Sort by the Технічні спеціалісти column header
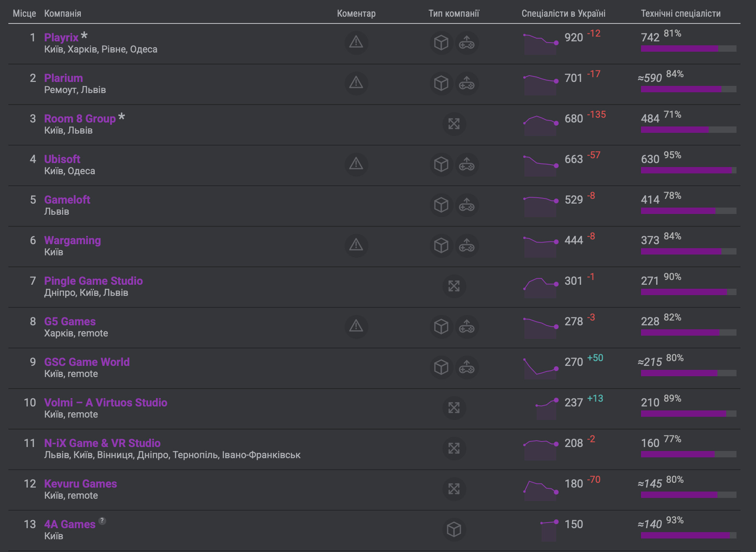This screenshot has height=552, width=756. (680, 14)
